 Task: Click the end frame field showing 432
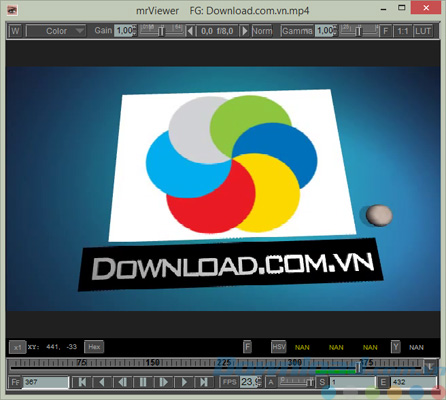413,382
